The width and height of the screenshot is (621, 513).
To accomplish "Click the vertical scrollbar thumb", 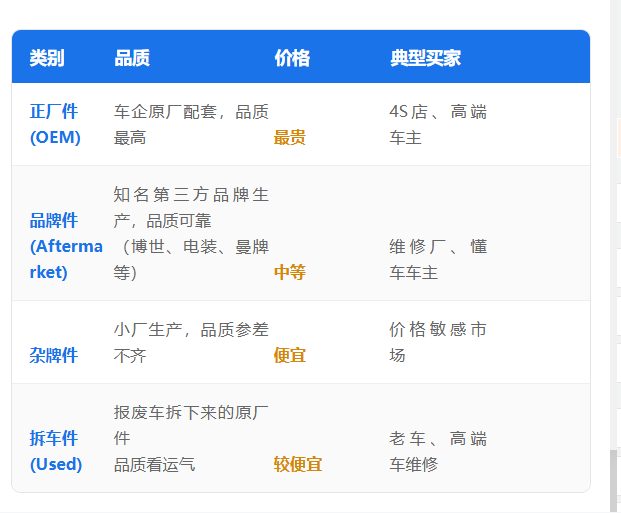I will [614, 481].
